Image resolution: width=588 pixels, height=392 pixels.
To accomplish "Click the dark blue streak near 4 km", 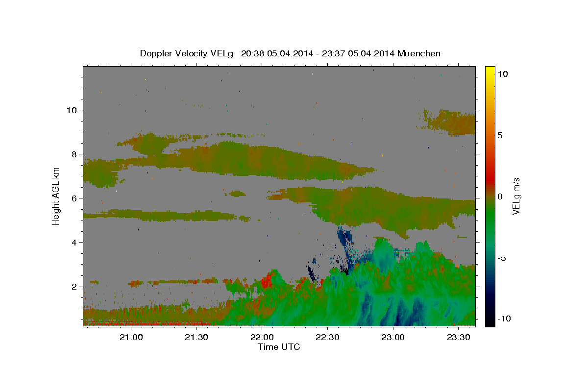I will pyautogui.click(x=345, y=238).
